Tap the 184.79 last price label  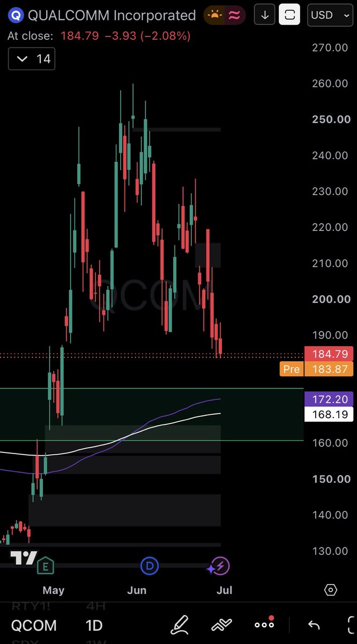coord(329,354)
